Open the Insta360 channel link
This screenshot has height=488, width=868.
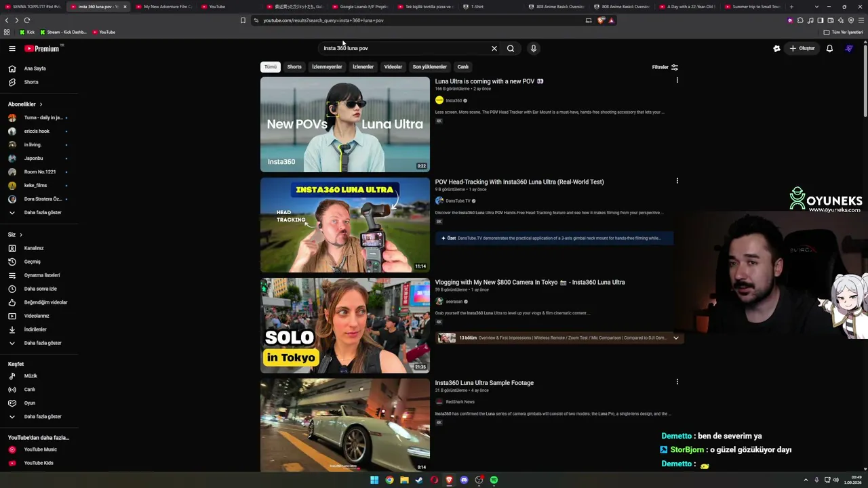click(454, 100)
